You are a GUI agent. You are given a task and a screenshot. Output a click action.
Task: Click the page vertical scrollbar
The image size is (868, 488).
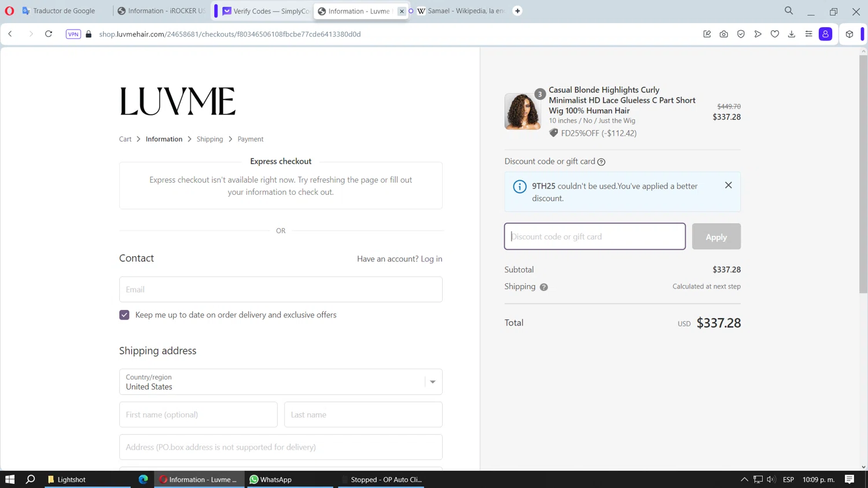tap(863, 173)
